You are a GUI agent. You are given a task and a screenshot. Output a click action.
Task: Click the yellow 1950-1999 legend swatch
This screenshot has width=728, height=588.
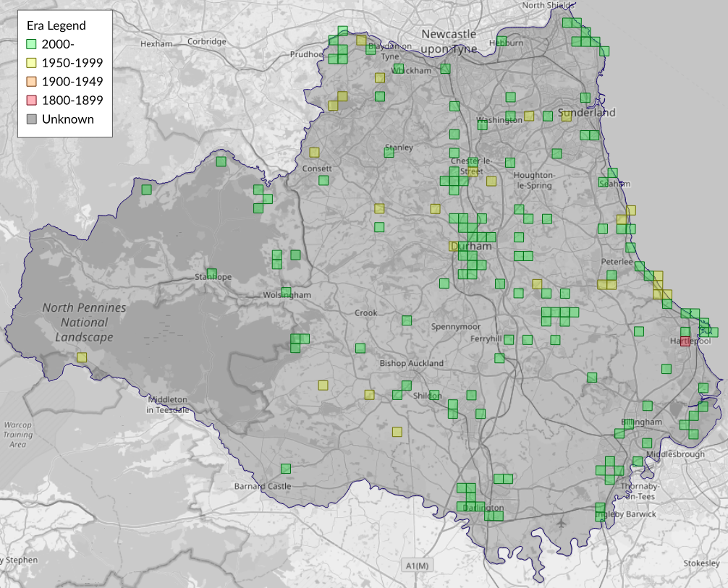31,63
